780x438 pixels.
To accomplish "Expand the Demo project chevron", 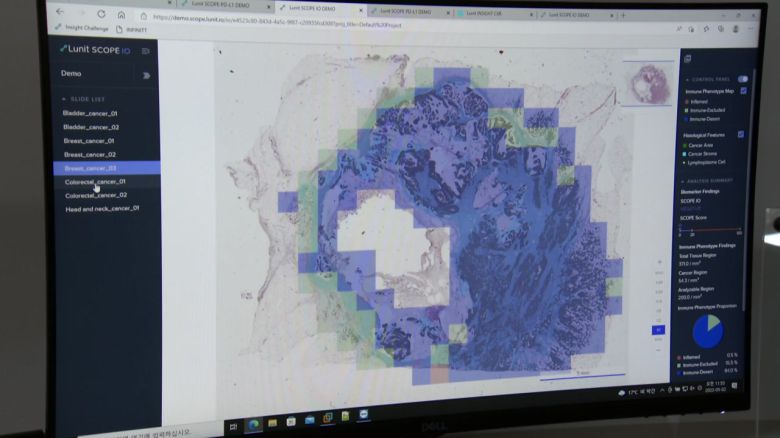I will point(146,74).
